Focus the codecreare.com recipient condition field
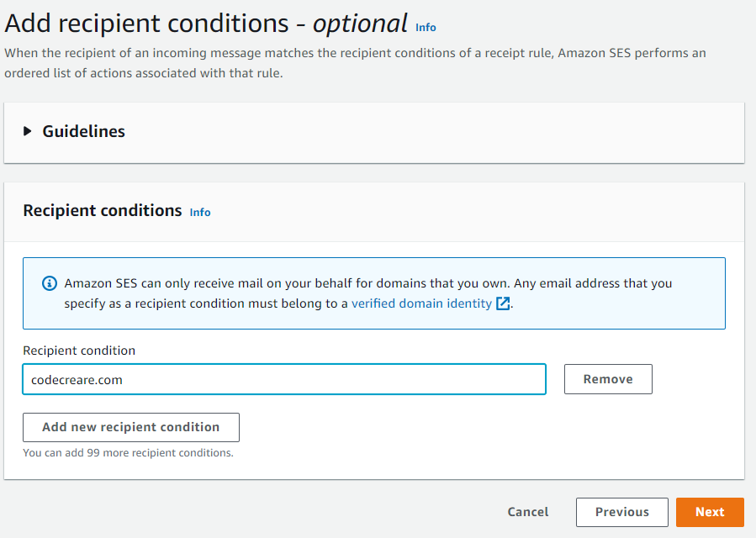 pos(283,380)
